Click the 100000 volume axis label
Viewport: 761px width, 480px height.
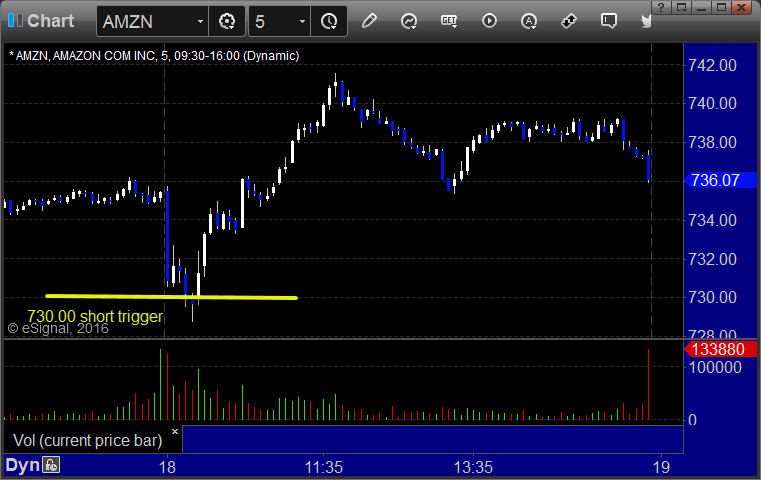point(715,367)
